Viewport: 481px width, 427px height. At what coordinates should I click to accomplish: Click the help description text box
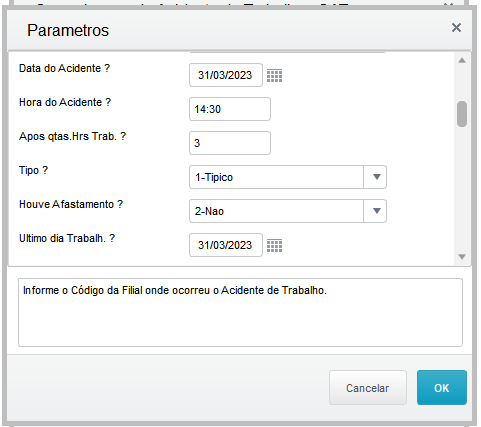[x=240, y=313]
